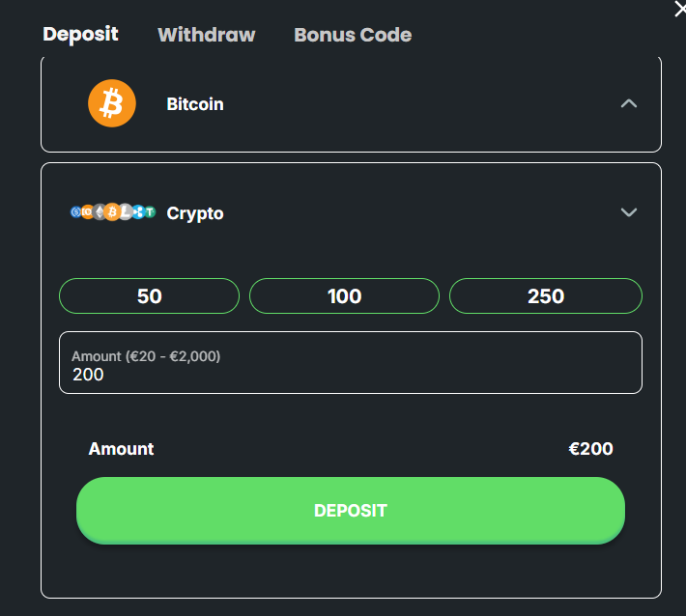Close the deposit dialog with the X

(x=679, y=9)
